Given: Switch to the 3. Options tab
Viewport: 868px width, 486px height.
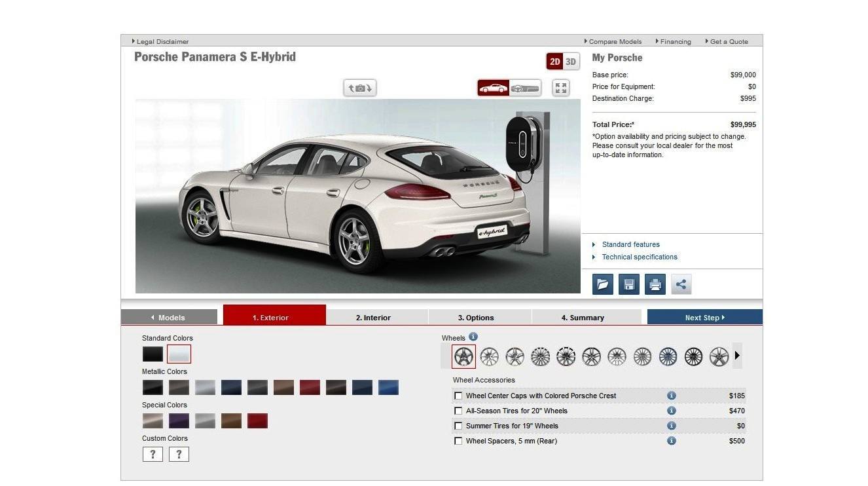Looking at the screenshot, I should pyautogui.click(x=479, y=317).
